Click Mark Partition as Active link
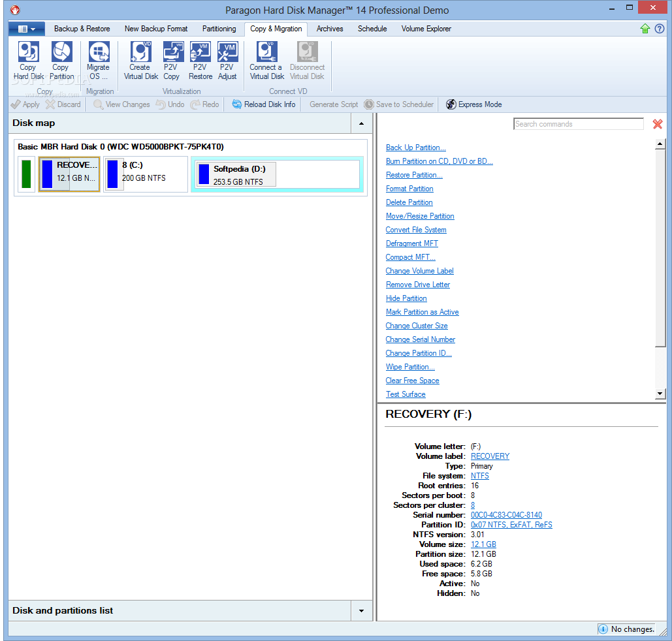672x641 pixels. coord(422,312)
